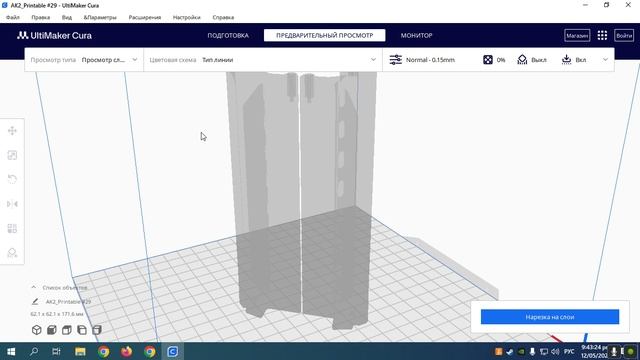Click the infill percentage icon

click(x=488, y=60)
